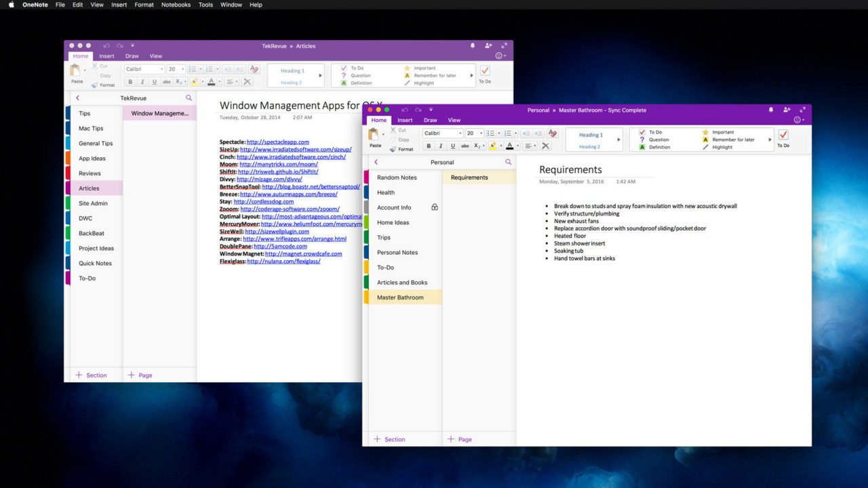Screen dimensions: 868x488
Task: Open notifications bell in the Personal window
Action: 770,110
